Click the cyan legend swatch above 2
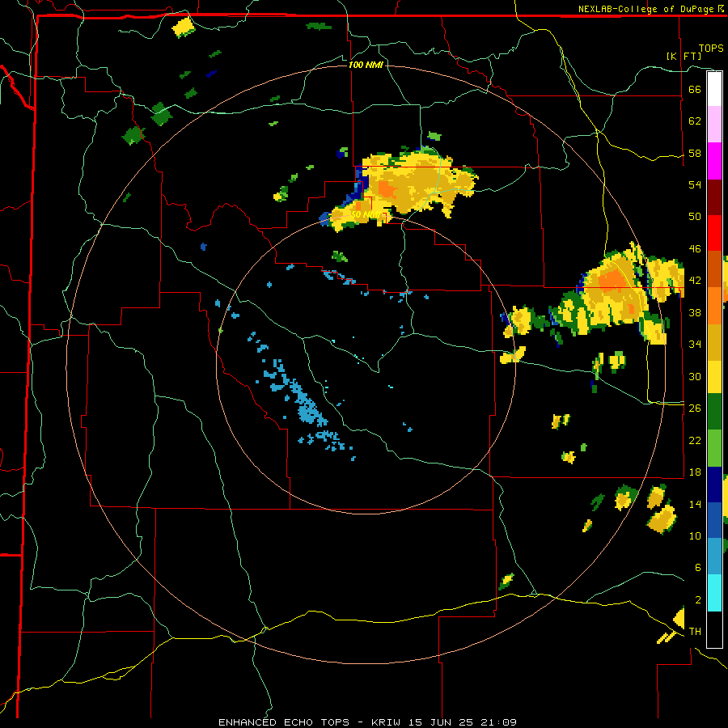Viewport: 728px width, 728px height. 714,593
